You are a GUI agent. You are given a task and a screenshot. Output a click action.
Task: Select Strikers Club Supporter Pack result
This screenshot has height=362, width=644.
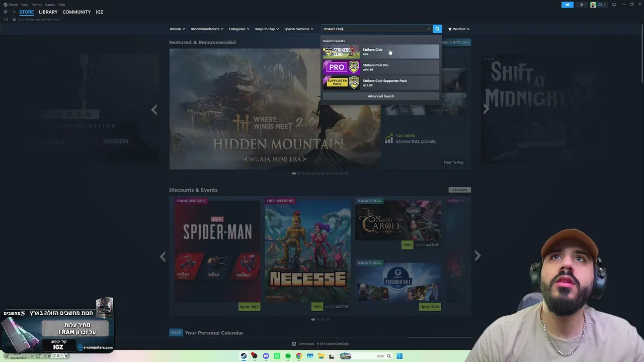[381, 83]
